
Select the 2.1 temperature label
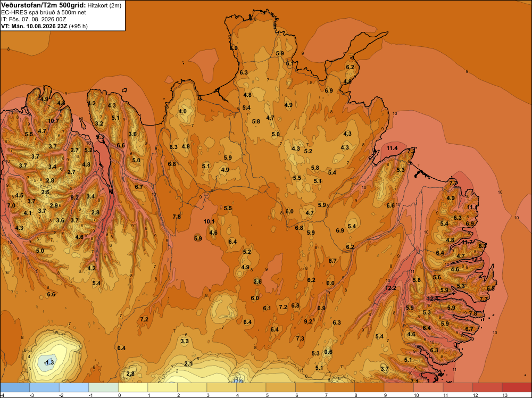(188, 364)
